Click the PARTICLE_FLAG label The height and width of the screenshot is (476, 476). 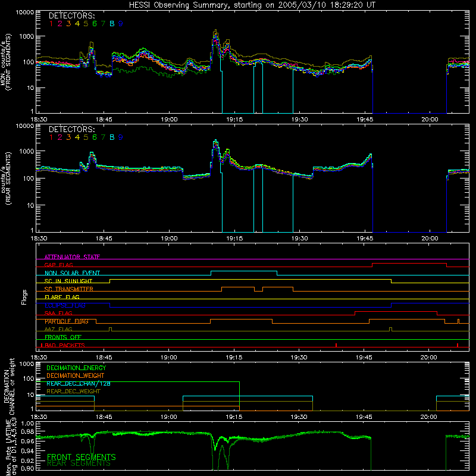pos(67,321)
